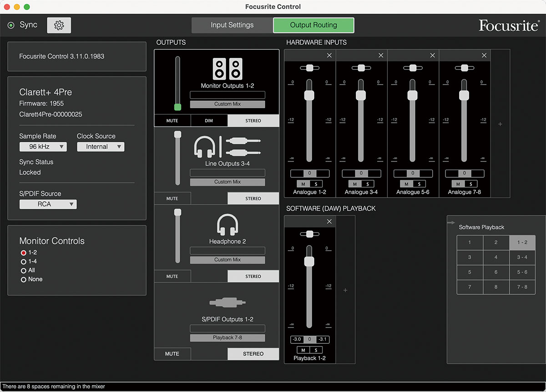546x392 pixels.
Task: Click Monitor Outputs 1-2 name field
Action: [x=227, y=95]
